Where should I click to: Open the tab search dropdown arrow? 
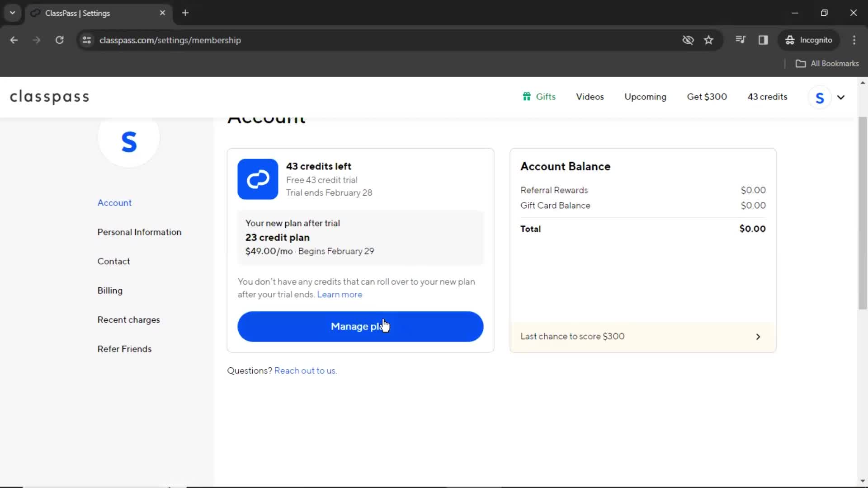12,13
